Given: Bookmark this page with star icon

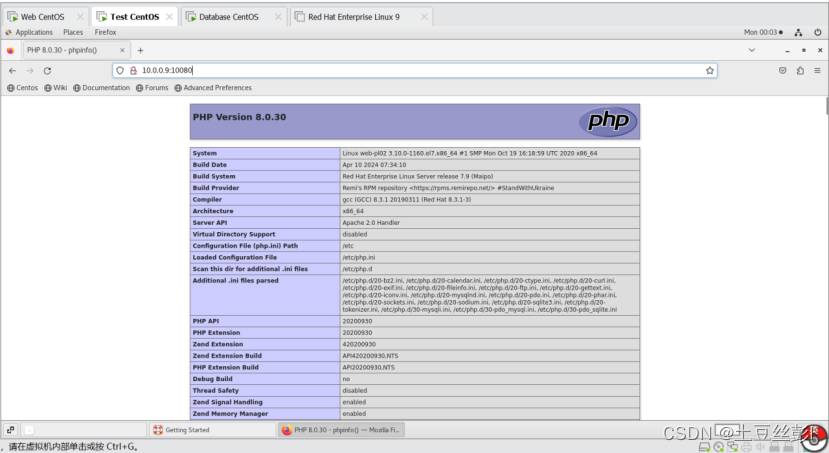Looking at the screenshot, I should tap(710, 70).
